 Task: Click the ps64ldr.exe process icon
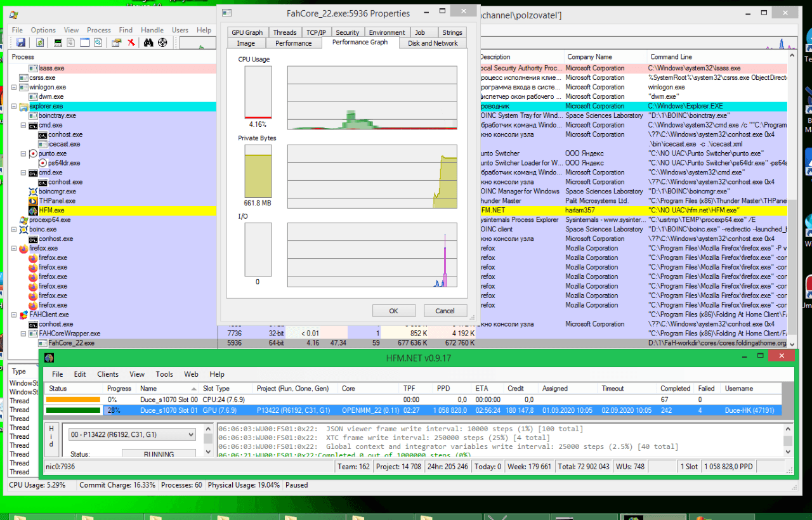[43, 163]
